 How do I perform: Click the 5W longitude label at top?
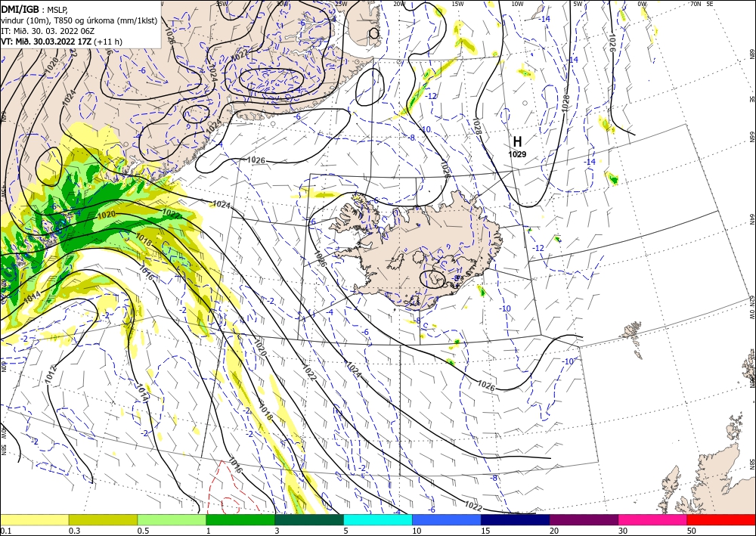(x=578, y=4)
